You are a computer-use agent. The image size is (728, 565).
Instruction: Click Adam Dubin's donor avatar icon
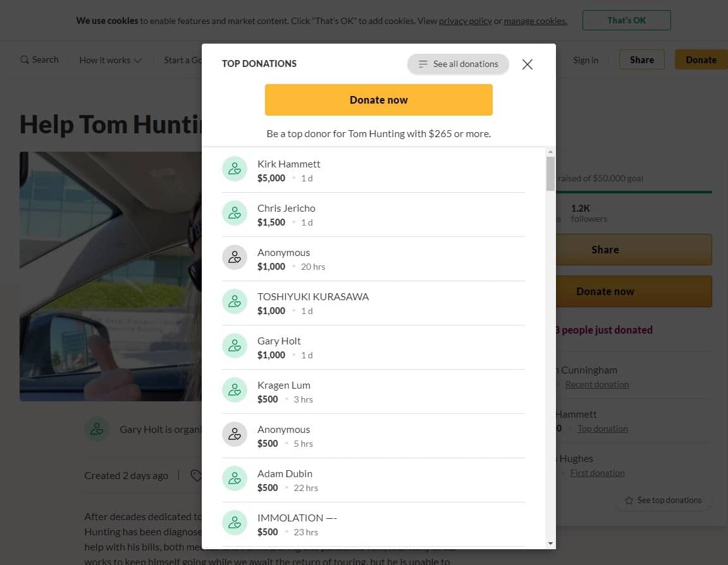tap(235, 478)
